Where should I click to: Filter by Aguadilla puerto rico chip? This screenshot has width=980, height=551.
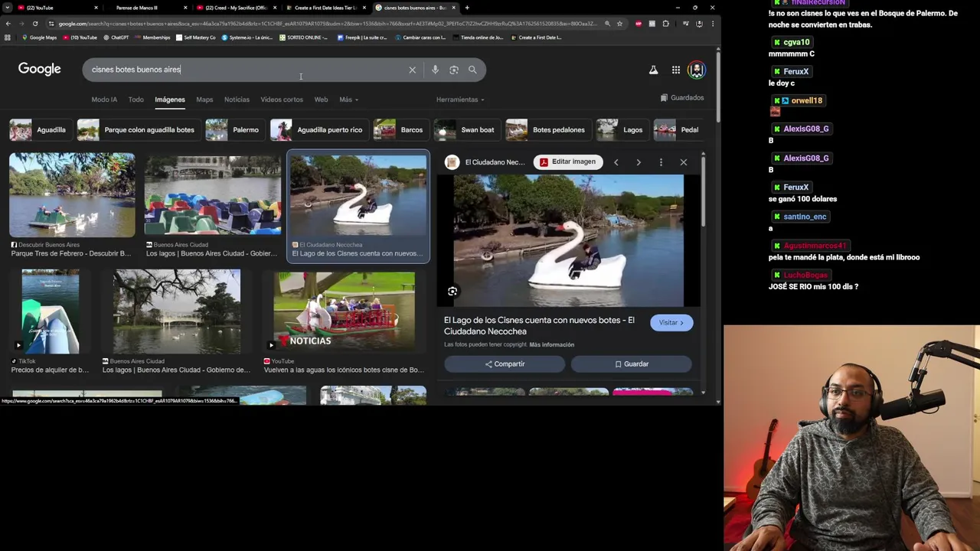point(318,130)
